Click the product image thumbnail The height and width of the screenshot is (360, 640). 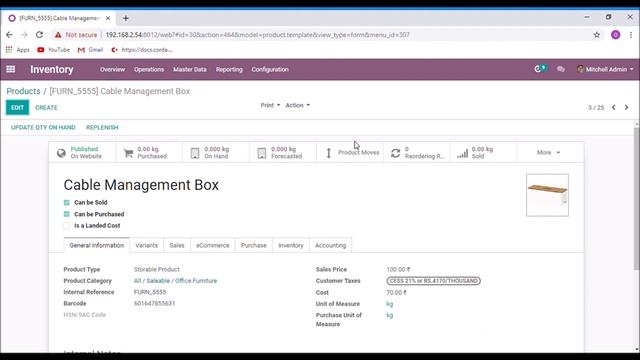tap(547, 195)
